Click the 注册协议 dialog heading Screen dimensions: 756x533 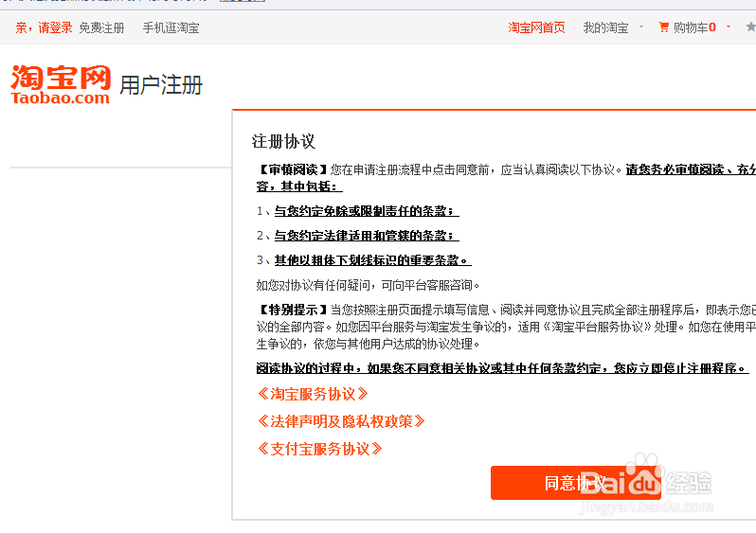point(283,142)
